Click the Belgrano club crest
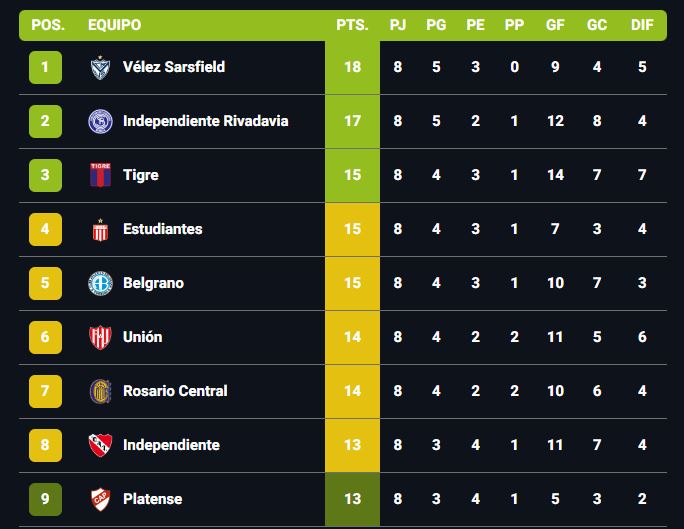684x529 pixels. click(x=100, y=283)
